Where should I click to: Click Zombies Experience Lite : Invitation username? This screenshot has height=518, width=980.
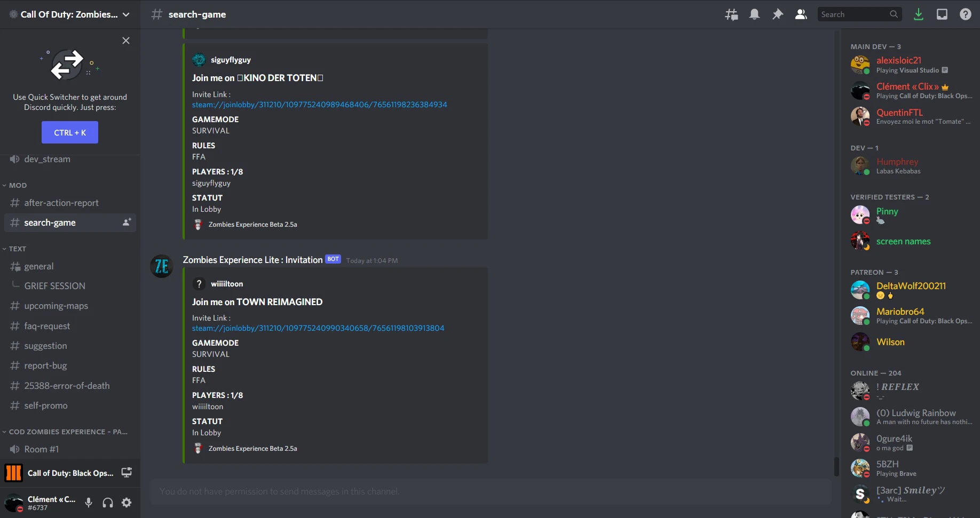point(252,260)
